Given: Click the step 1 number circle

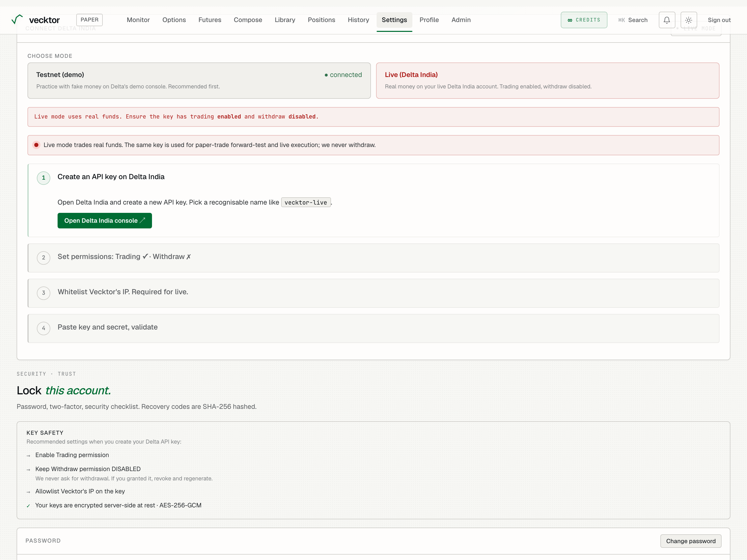Looking at the screenshot, I should click(x=44, y=178).
